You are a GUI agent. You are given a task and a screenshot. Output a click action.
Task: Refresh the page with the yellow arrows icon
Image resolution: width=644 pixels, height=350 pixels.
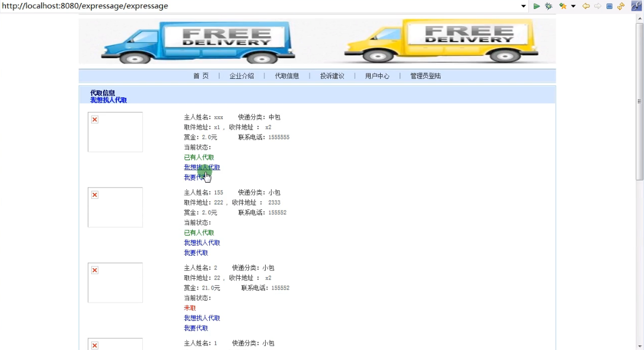point(621,6)
